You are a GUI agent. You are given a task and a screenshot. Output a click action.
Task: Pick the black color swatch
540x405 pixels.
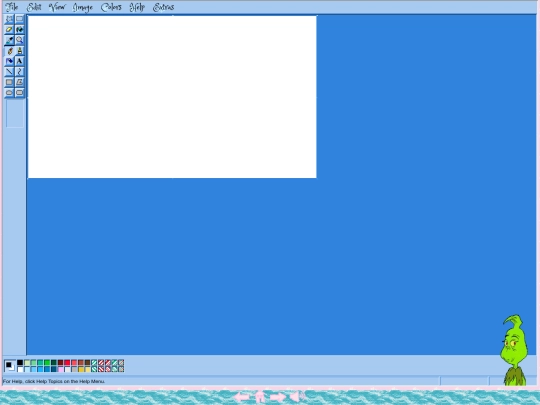coord(20,362)
